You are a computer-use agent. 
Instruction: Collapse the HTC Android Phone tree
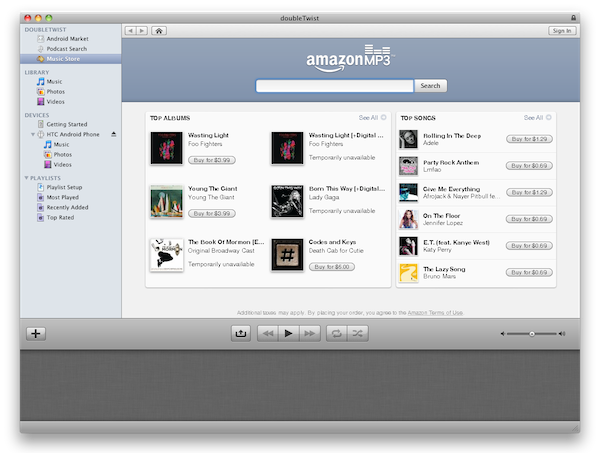[x=33, y=134]
